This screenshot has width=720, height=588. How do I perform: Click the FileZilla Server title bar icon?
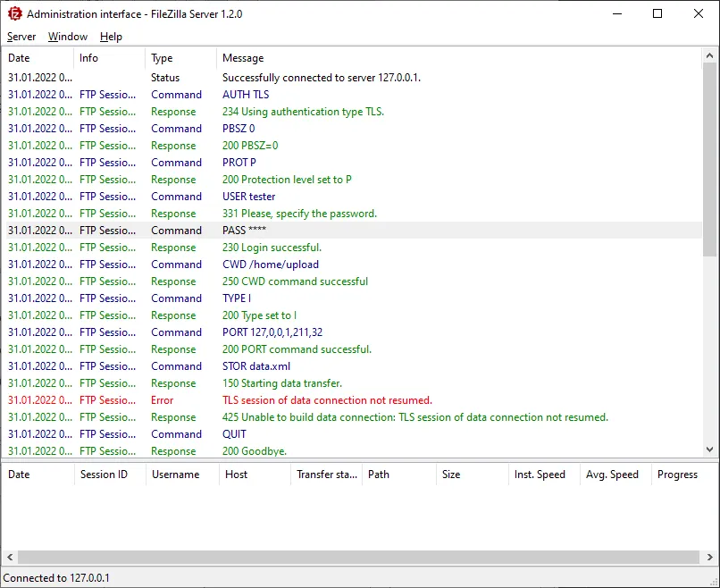13,13
